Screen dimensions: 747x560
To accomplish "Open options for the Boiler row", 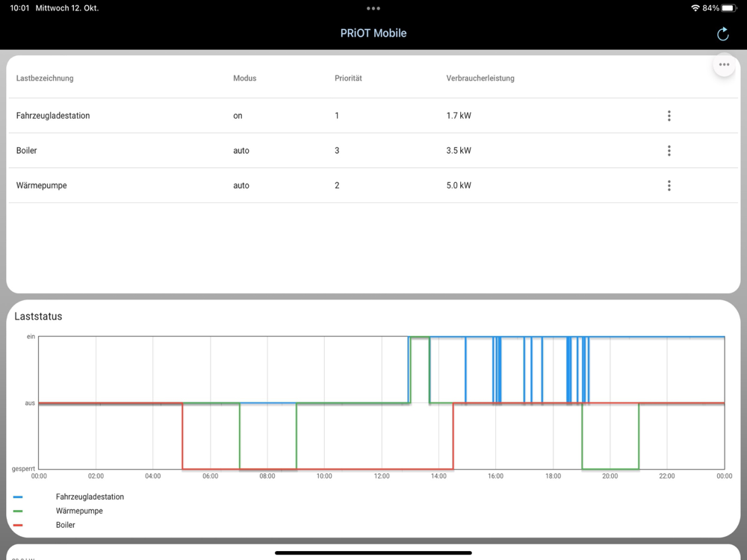I will point(669,151).
